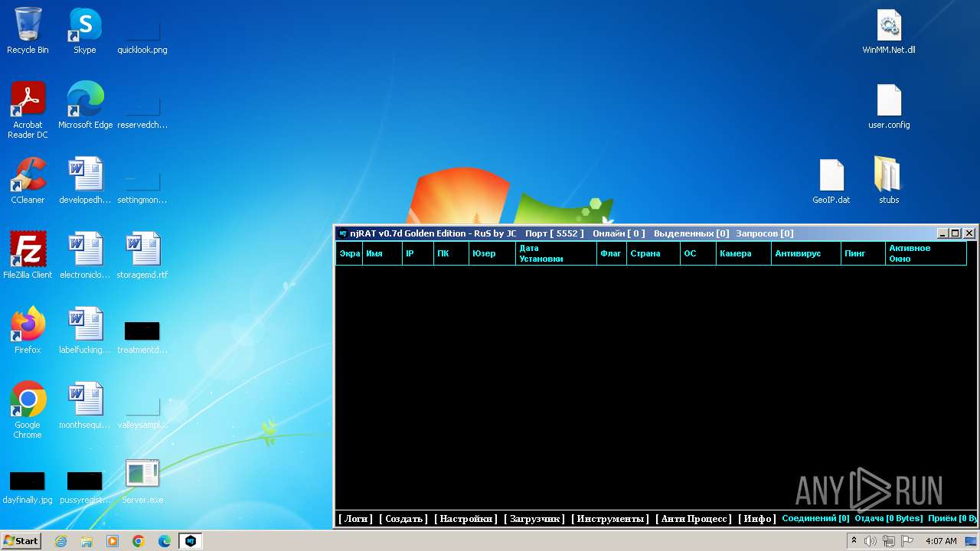Launch Google Chrome desktop shortcut
The width and height of the screenshot is (980, 551).
pos(28,409)
